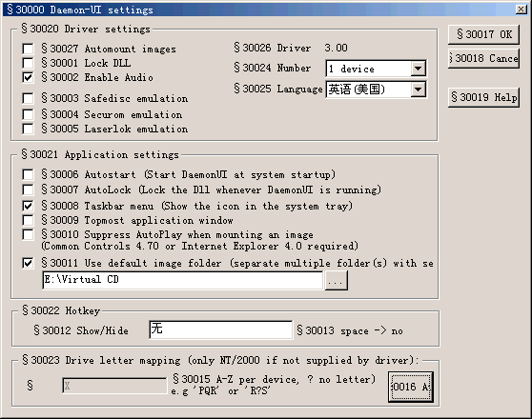Check the Securom emulation option
Image resolution: width=532 pixels, height=419 pixels.
click(x=28, y=114)
